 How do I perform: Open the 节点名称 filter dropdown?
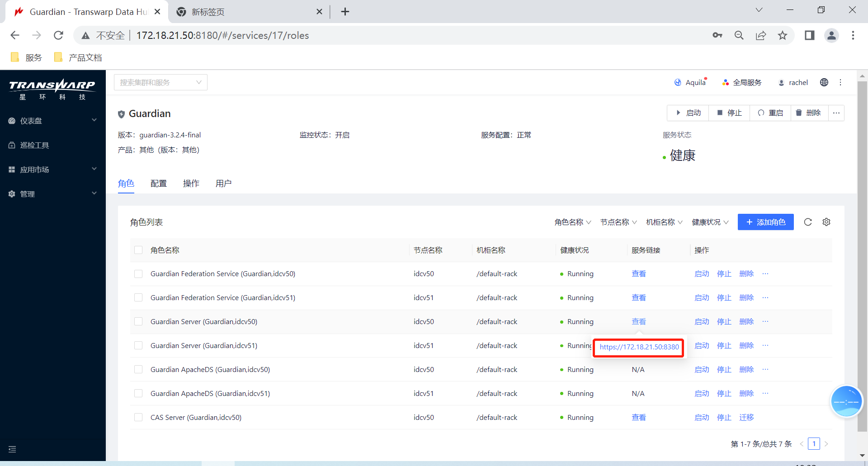[x=618, y=222]
